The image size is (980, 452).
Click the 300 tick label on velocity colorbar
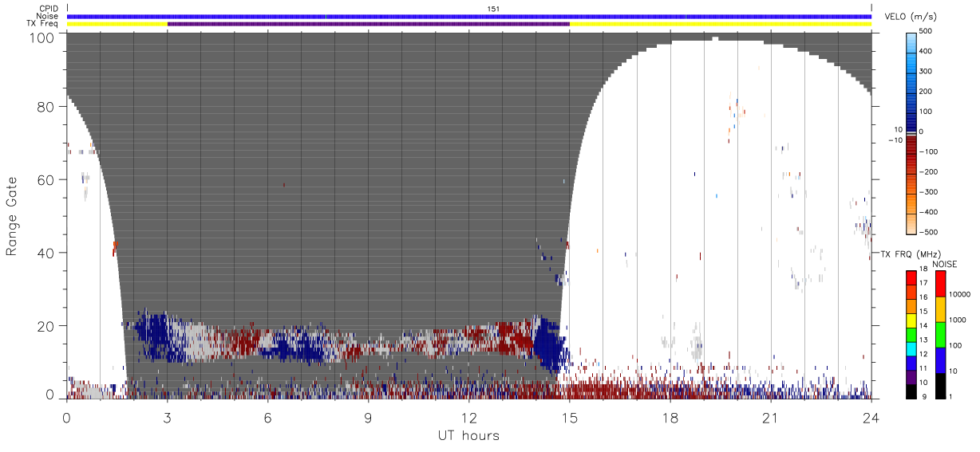(x=927, y=71)
